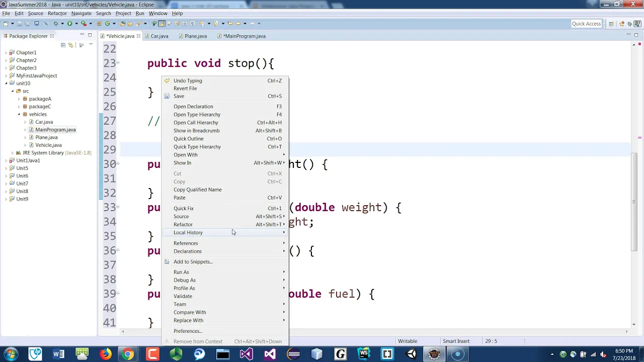Minimize the Package Explorer panel

[82, 35]
